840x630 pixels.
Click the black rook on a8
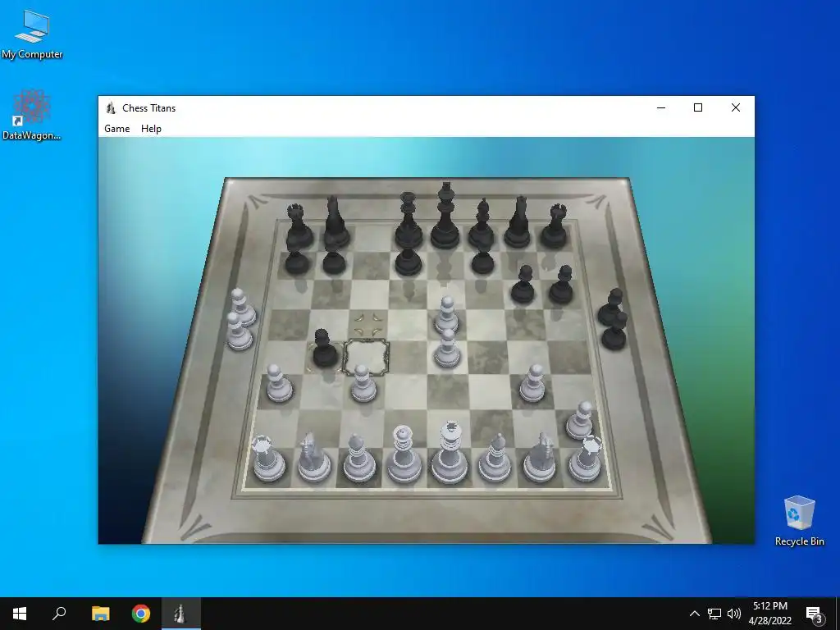coord(299,226)
